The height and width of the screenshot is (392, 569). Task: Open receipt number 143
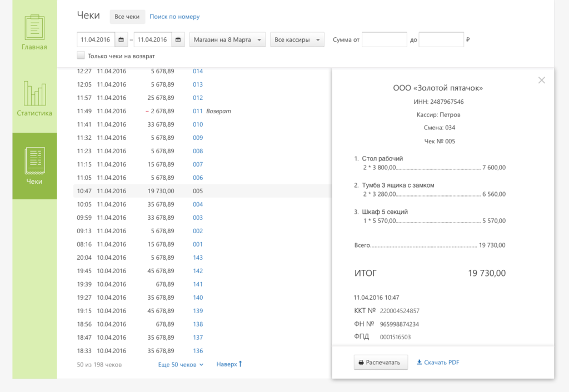[x=198, y=258]
